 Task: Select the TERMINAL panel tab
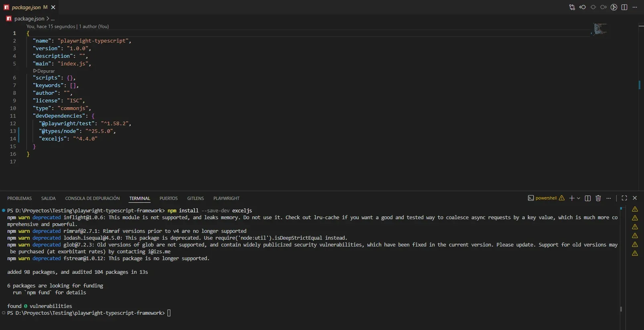click(140, 198)
